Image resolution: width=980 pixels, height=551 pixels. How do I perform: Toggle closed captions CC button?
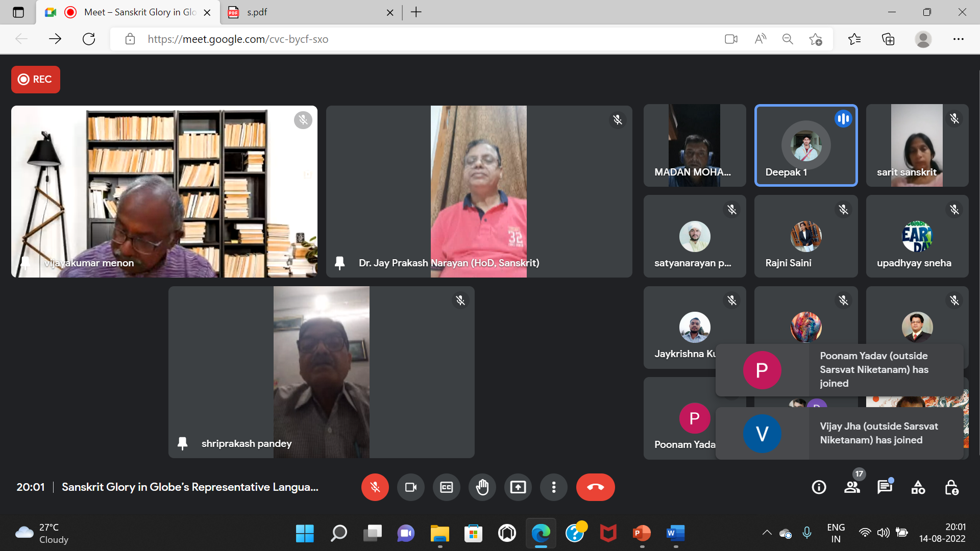click(446, 487)
